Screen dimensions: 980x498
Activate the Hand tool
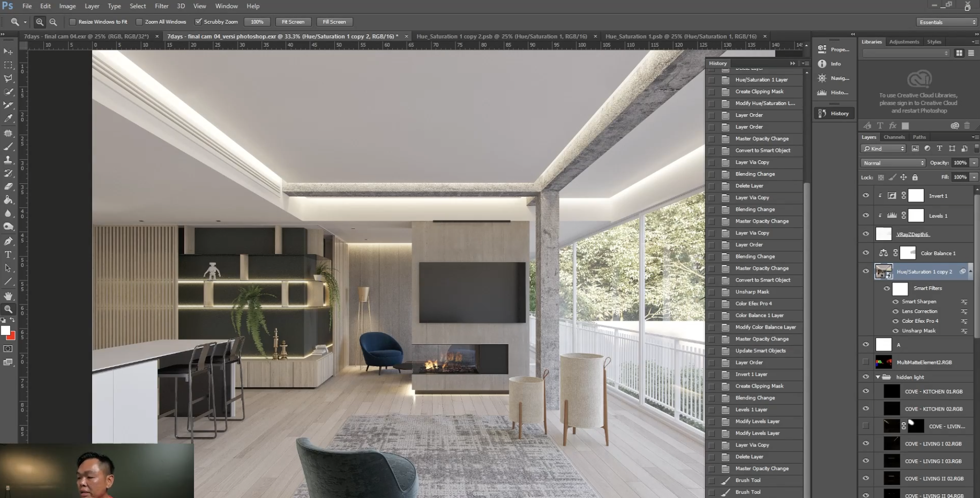click(x=8, y=296)
